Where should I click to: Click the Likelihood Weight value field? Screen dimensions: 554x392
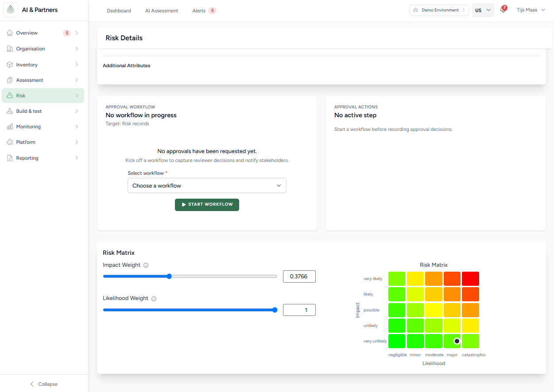point(299,310)
